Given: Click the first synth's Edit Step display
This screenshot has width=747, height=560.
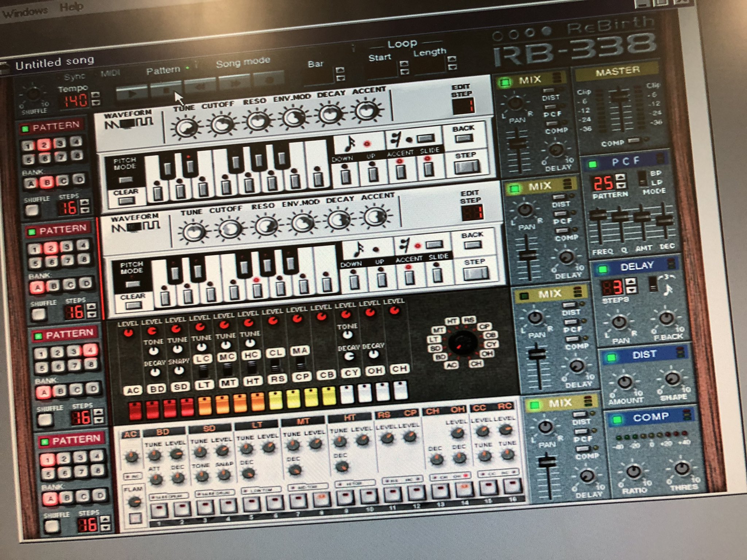Looking at the screenshot, I should pyautogui.click(x=463, y=106).
